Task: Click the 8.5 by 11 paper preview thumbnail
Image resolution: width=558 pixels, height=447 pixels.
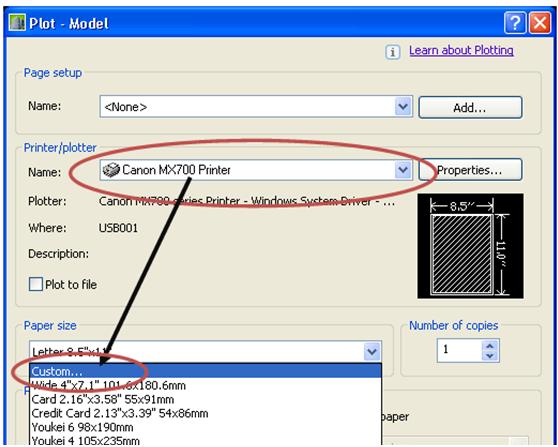Action: (470, 246)
